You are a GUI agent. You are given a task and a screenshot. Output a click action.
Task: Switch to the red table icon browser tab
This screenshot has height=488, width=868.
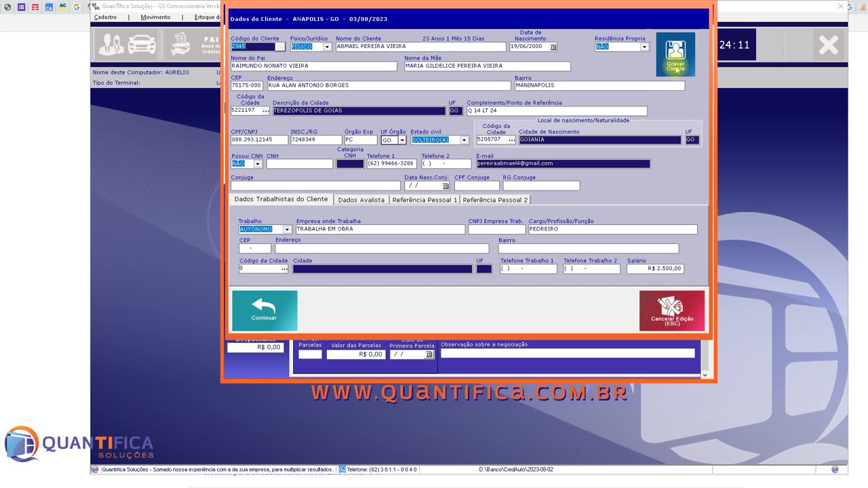click(35, 7)
